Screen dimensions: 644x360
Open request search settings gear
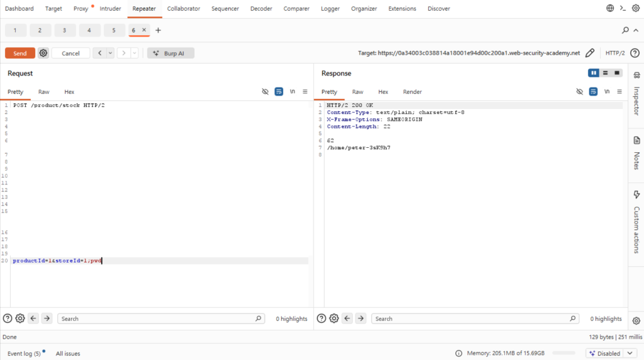click(x=19, y=318)
